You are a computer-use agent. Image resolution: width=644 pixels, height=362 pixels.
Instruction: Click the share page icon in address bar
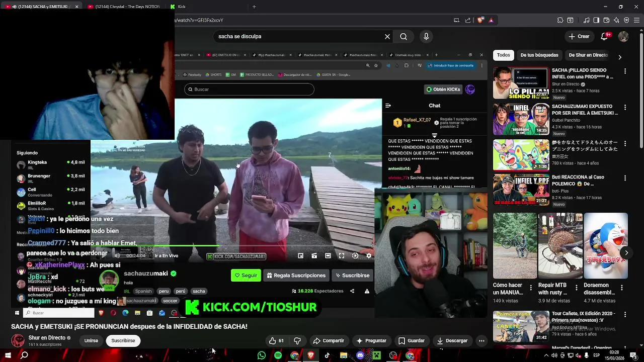(468, 20)
